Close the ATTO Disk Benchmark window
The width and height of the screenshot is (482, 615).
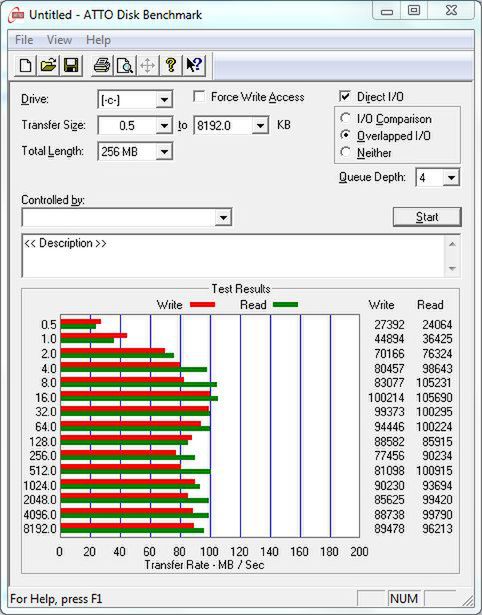point(451,11)
